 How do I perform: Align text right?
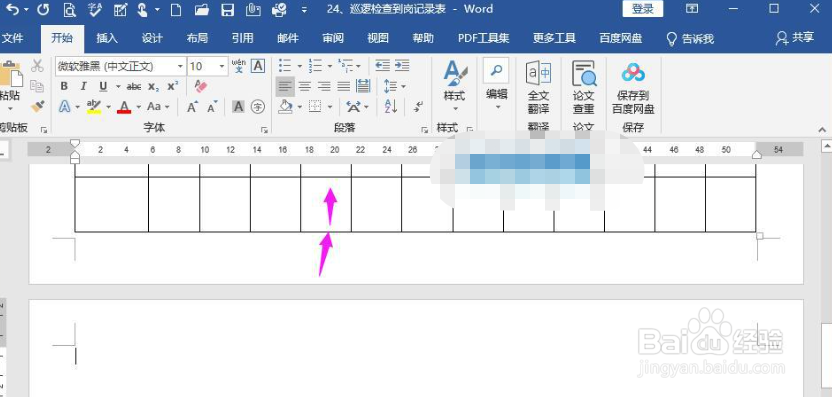(324, 86)
